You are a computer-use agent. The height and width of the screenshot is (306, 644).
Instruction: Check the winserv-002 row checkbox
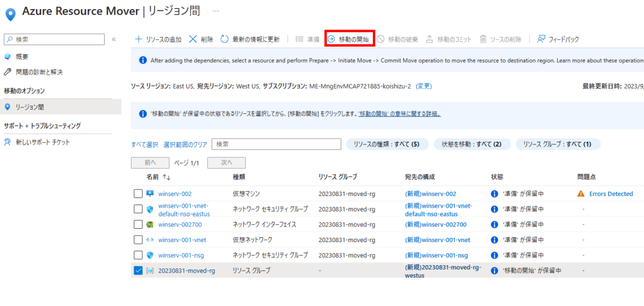coord(138,194)
